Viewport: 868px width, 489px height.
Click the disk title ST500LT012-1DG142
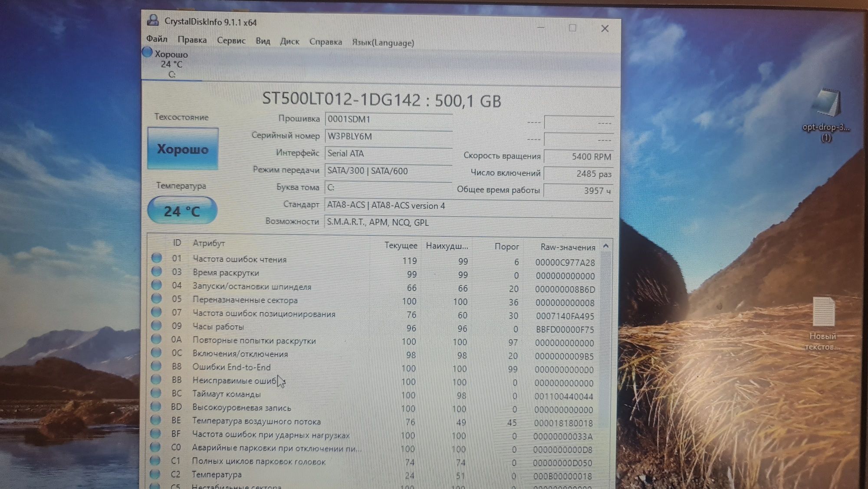click(x=341, y=99)
